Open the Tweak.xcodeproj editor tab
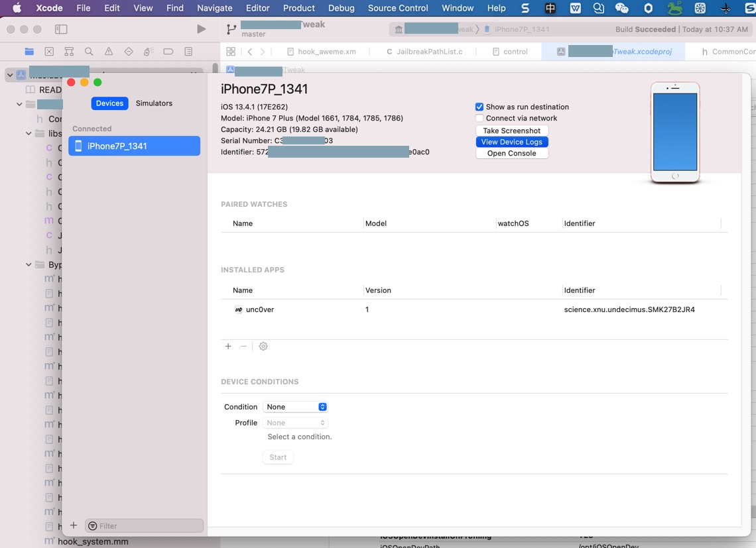Viewport: 756px width, 548px height. [x=614, y=52]
